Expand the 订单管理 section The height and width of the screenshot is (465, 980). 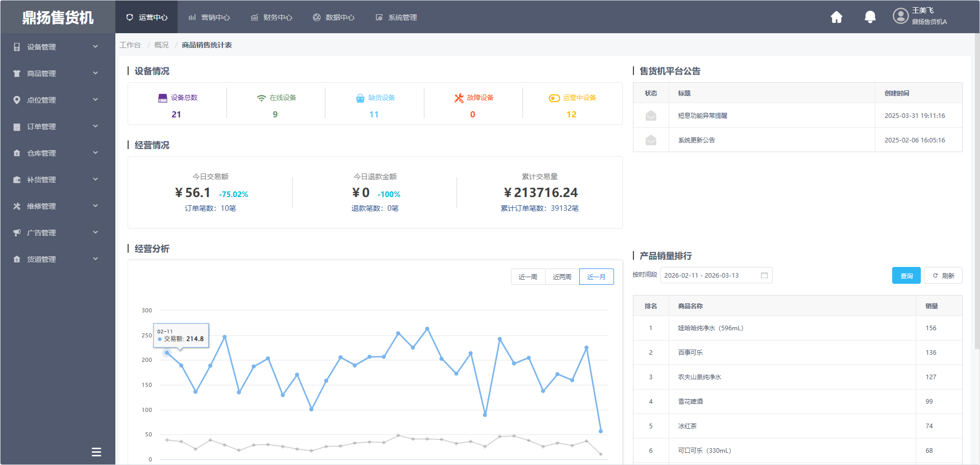95,126
